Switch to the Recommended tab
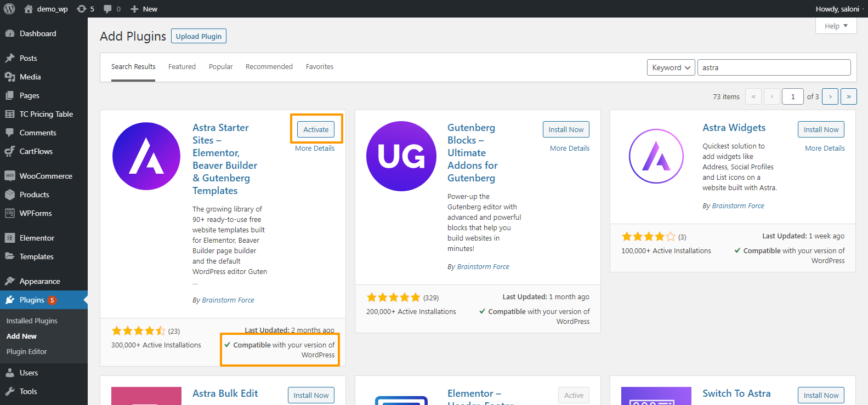The width and height of the screenshot is (868, 405). 269,67
